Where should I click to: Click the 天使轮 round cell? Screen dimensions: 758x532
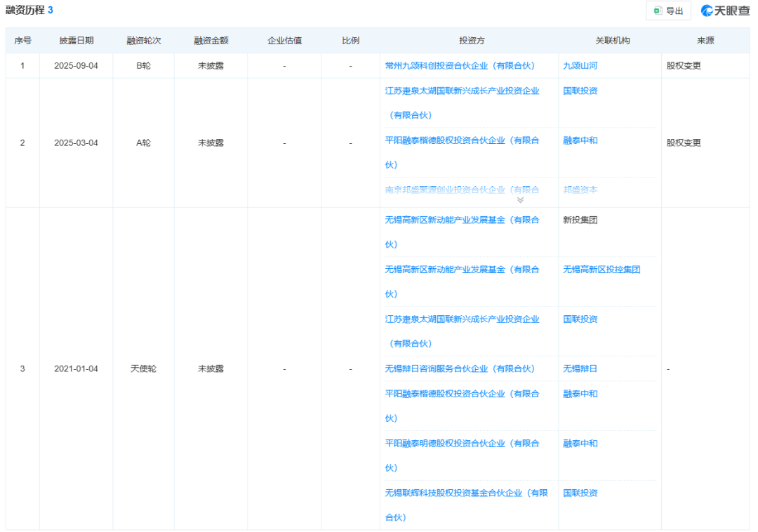[x=144, y=368]
